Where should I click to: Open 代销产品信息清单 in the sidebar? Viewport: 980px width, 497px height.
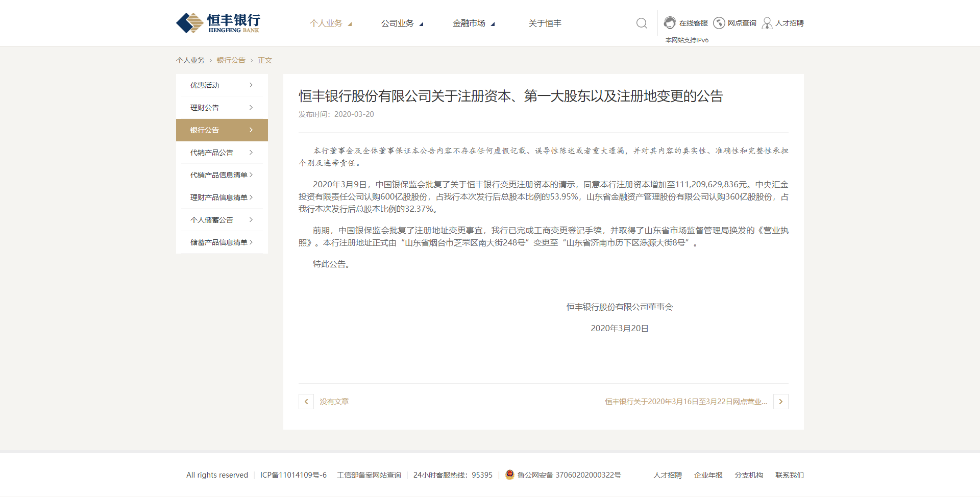[x=222, y=175]
